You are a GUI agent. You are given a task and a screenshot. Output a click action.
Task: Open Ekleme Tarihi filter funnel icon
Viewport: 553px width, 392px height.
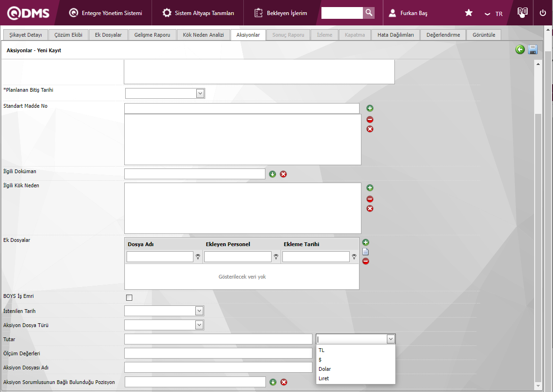pyautogui.click(x=354, y=257)
